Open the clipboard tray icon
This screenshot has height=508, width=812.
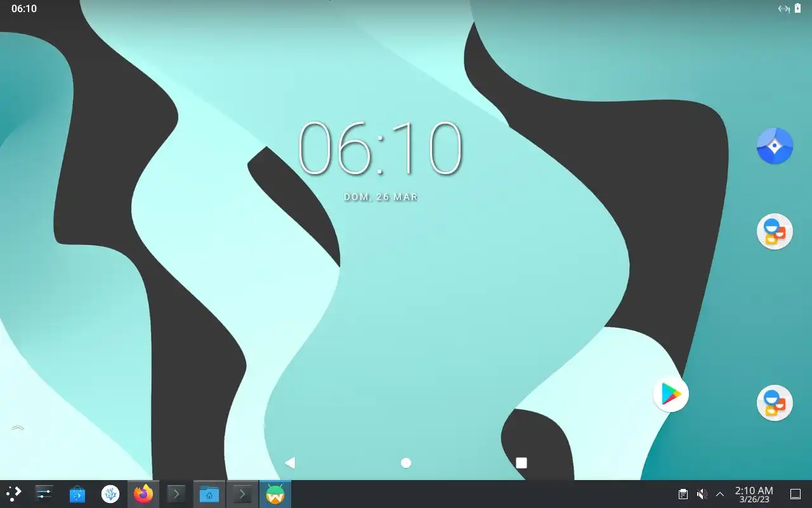pyautogui.click(x=683, y=494)
